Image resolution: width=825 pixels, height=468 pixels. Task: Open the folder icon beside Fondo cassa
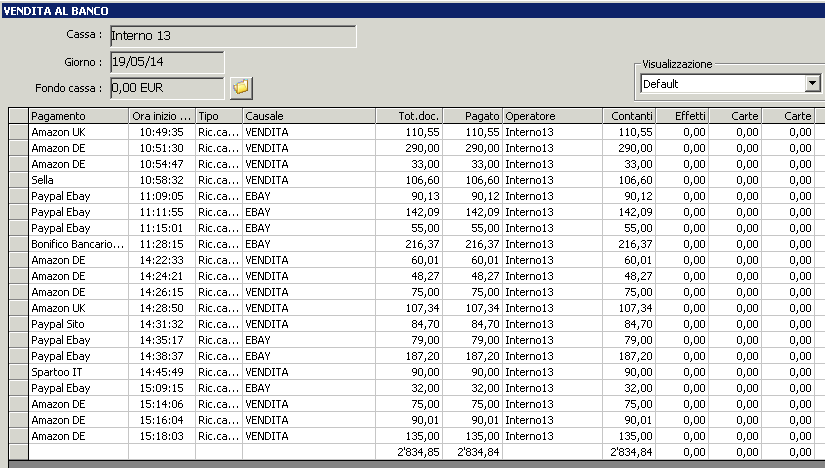242,87
